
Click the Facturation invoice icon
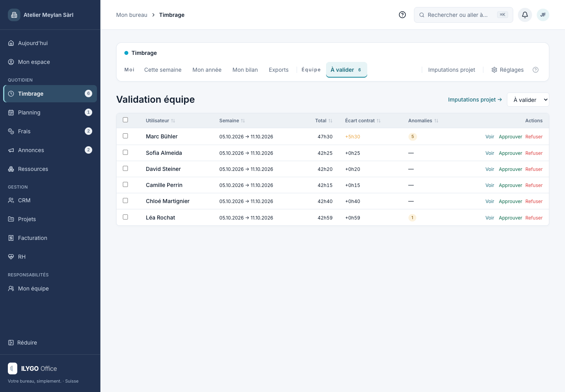click(11, 238)
